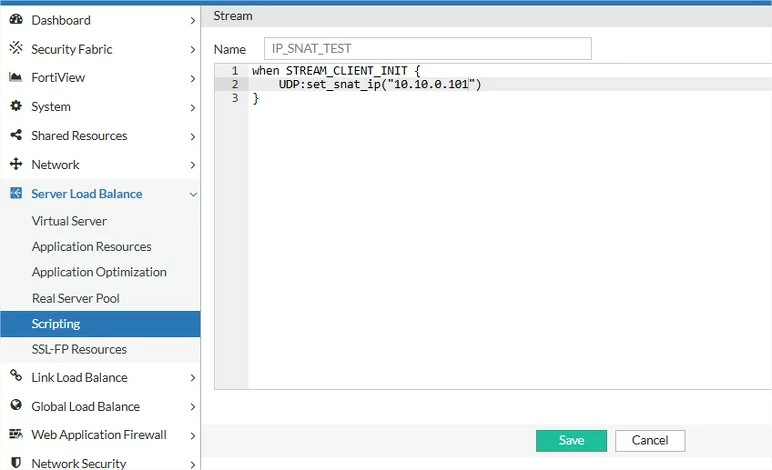This screenshot has width=772, height=470.
Task: Expand the System menu chevron
Action: (x=193, y=107)
